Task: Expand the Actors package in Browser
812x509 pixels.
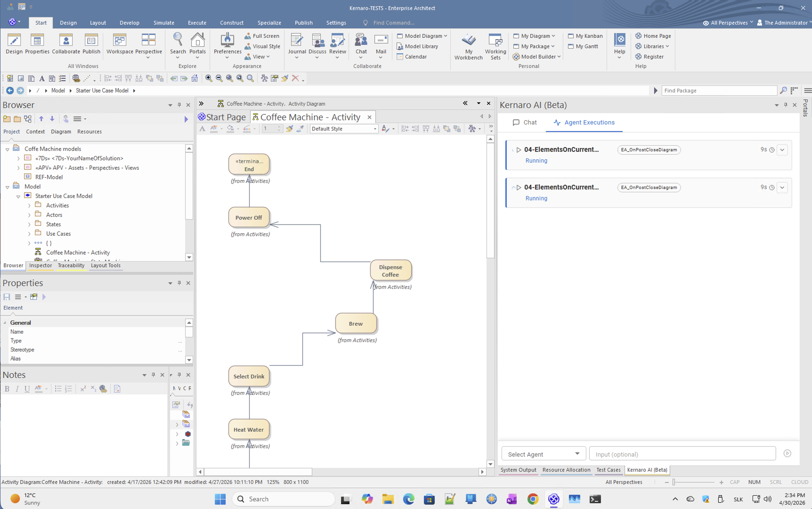Action: 29,215
